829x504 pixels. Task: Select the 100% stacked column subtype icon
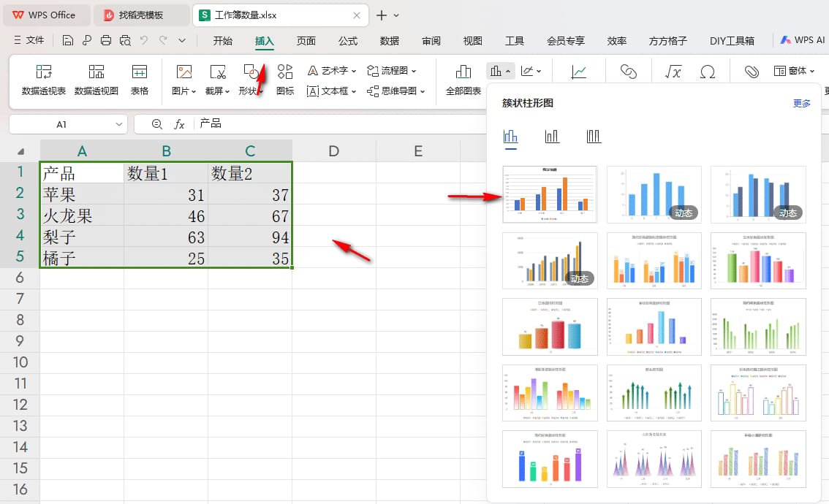(594, 137)
